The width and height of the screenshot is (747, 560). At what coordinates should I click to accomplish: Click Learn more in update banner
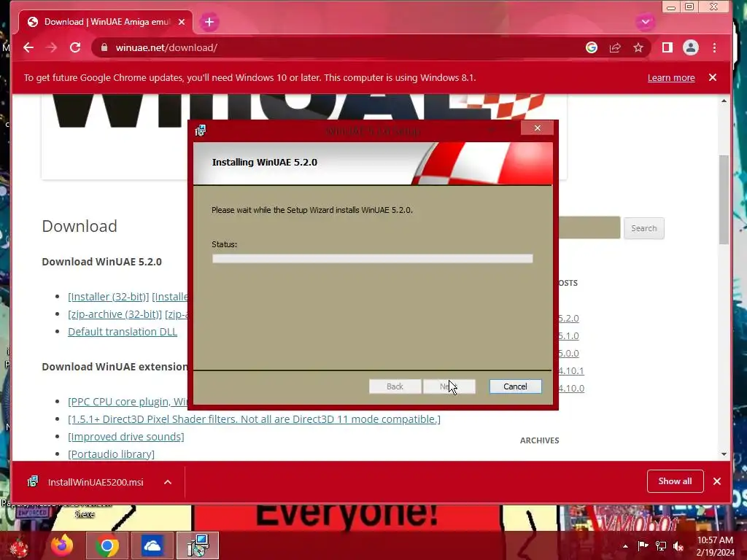[671, 77]
